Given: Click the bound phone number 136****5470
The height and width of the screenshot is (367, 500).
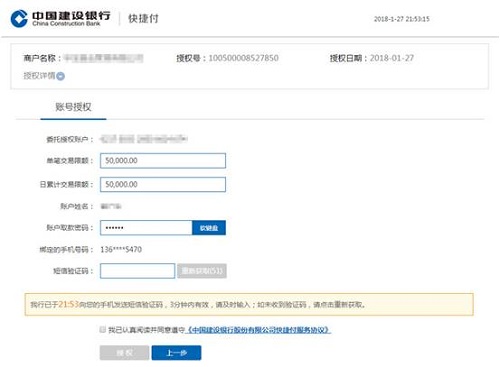Looking at the screenshot, I should pos(121,249).
